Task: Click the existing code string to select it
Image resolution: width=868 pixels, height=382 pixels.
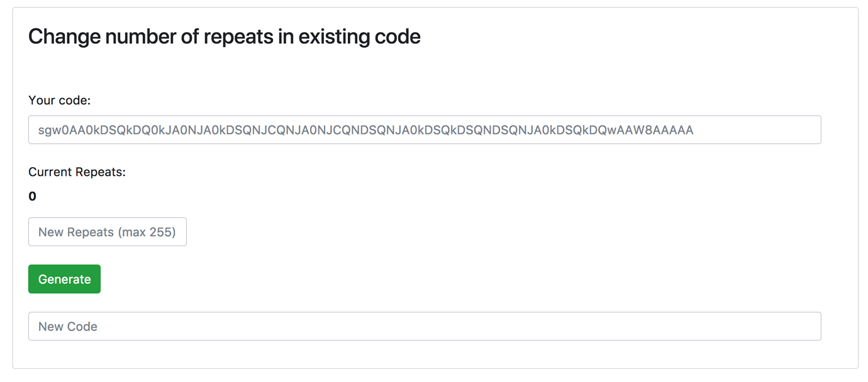Action: (366, 130)
